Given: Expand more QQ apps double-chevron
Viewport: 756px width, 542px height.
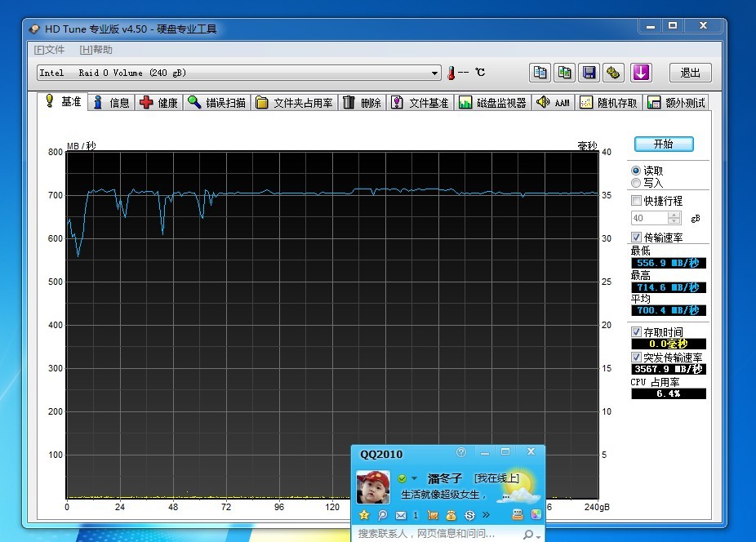Looking at the screenshot, I should (x=486, y=515).
